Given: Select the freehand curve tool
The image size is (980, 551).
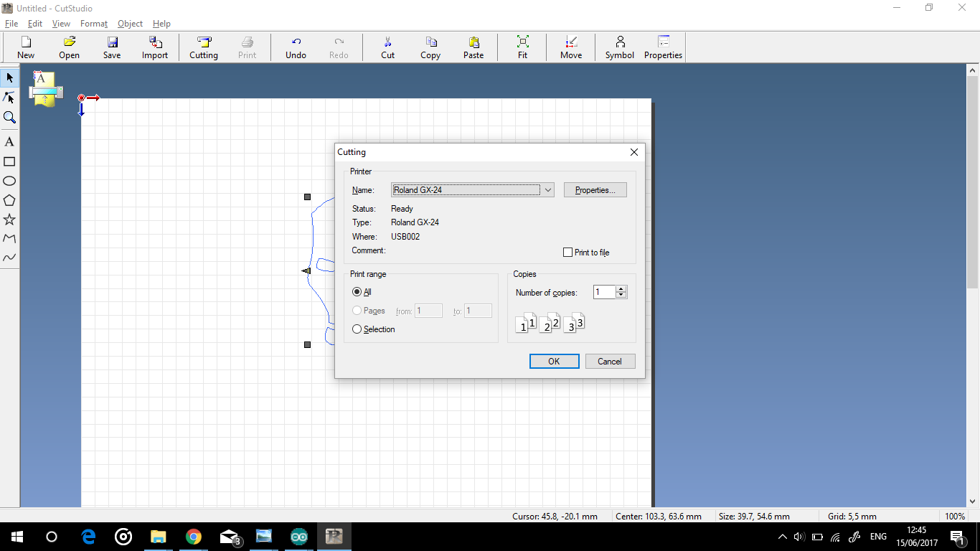Looking at the screenshot, I should [x=9, y=258].
